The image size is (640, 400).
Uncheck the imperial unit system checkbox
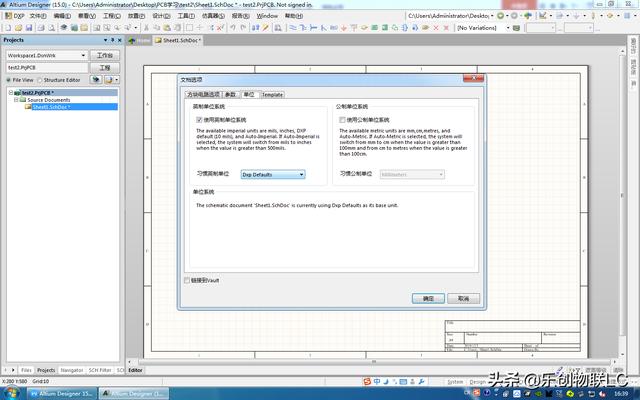point(199,120)
